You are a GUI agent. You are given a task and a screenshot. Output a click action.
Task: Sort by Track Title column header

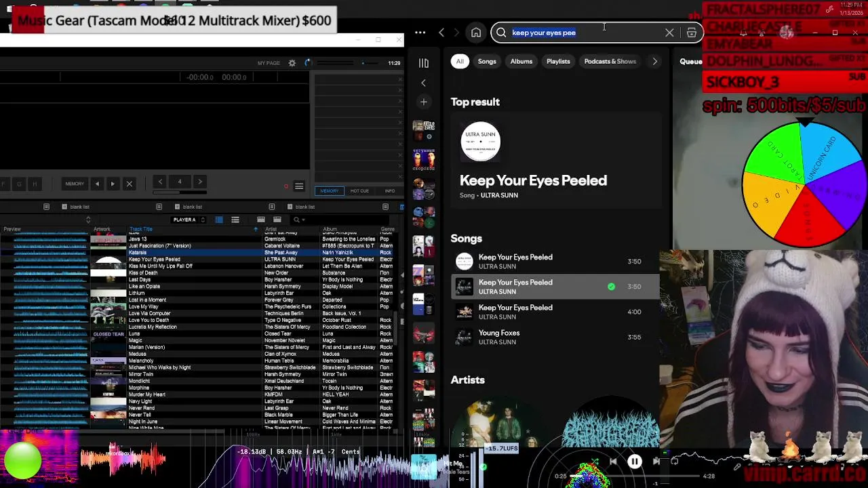point(141,229)
